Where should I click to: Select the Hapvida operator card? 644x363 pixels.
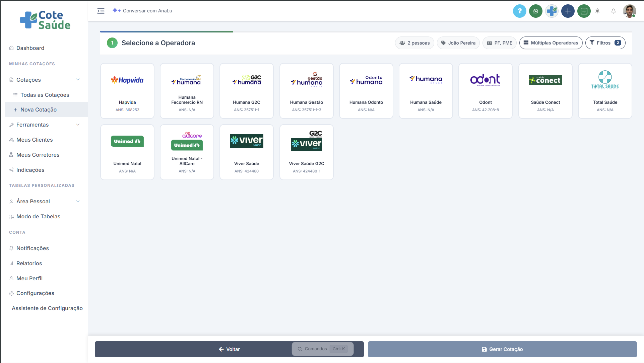coord(127,91)
